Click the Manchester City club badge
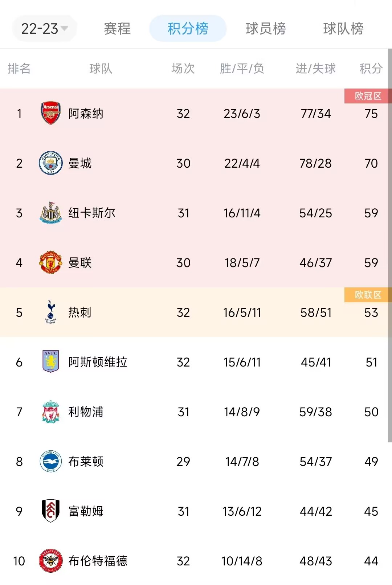This screenshot has height=585, width=392. click(x=51, y=163)
